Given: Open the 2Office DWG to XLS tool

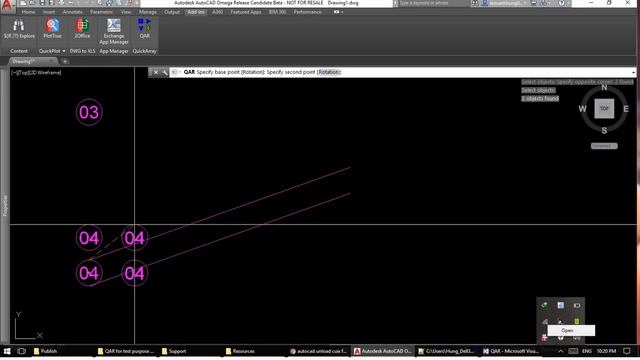Looking at the screenshot, I should tap(82, 29).
